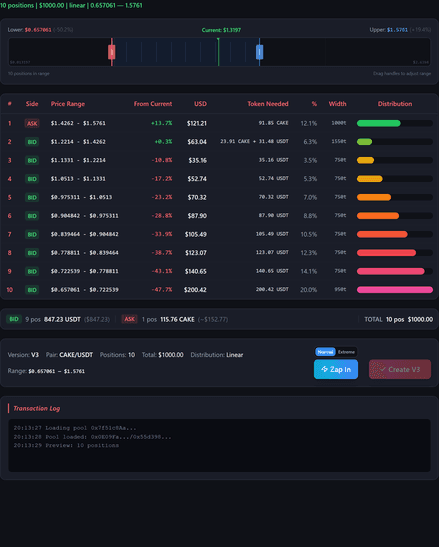
Task: Click the USD column header
Action: 200,104
